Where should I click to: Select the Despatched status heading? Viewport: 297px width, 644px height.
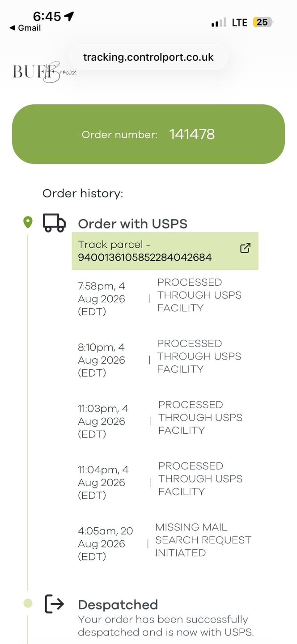(118, 605)
